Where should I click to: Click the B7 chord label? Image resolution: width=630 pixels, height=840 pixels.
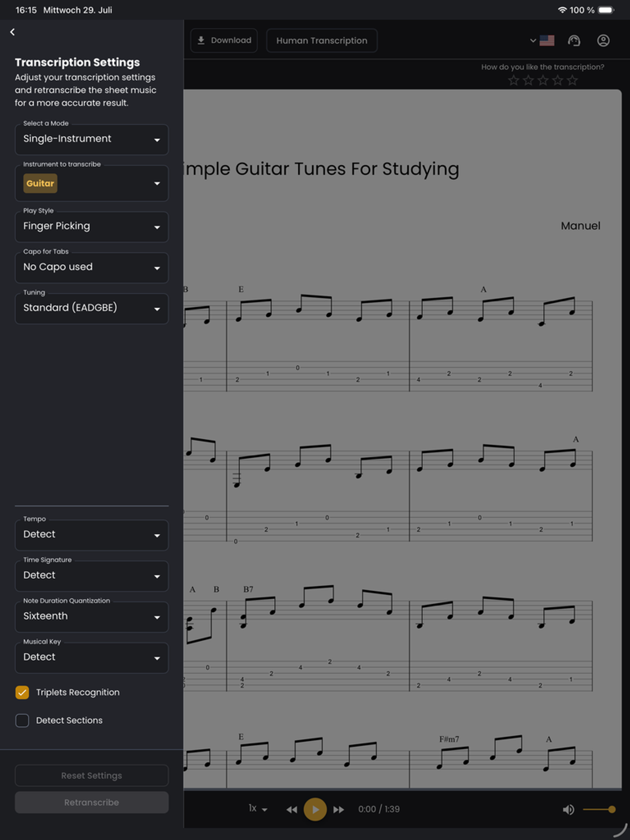(248, 589)
